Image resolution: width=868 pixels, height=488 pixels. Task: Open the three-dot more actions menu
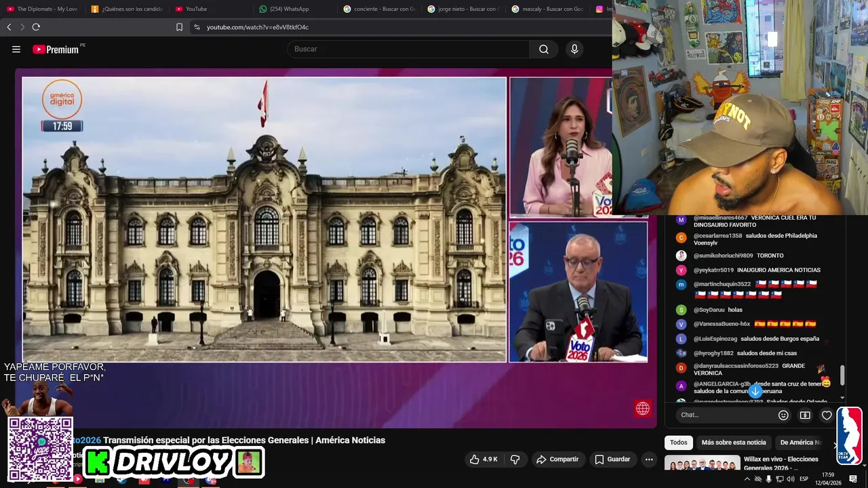649,459
